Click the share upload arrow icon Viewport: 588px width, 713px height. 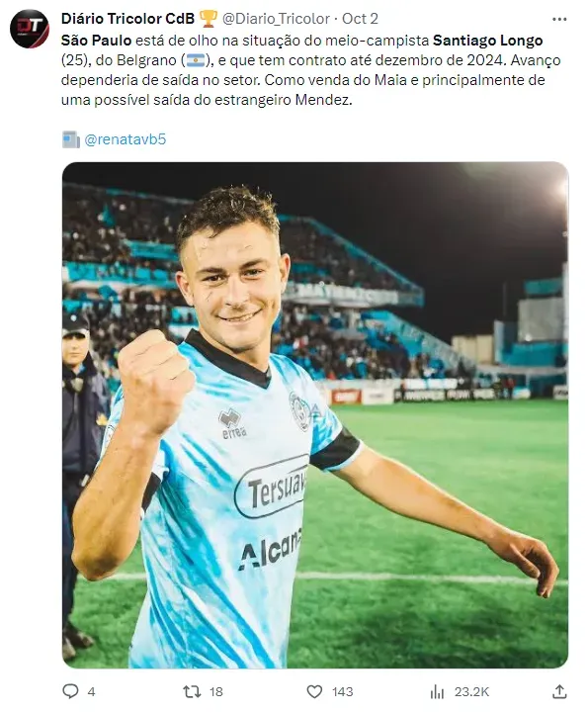(x=559, y=691)
